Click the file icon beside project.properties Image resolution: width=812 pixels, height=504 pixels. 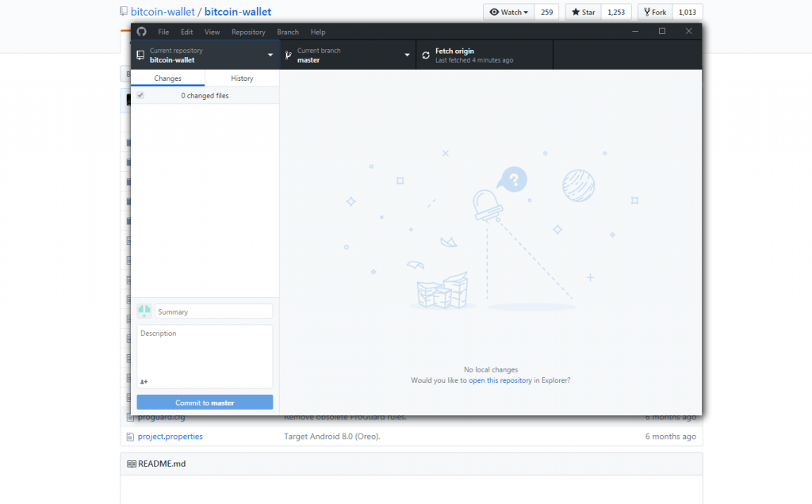point(130,437)
